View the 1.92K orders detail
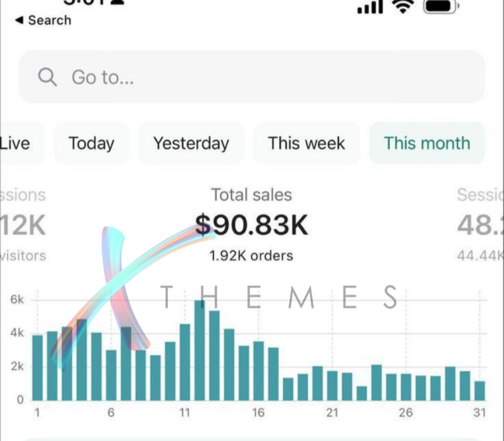 coord(251,256)
